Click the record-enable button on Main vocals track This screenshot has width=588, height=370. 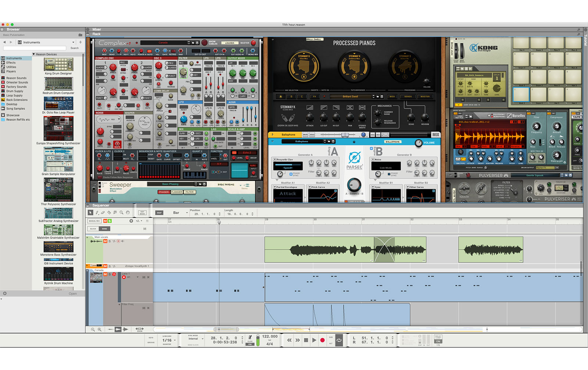coord(118,241)
